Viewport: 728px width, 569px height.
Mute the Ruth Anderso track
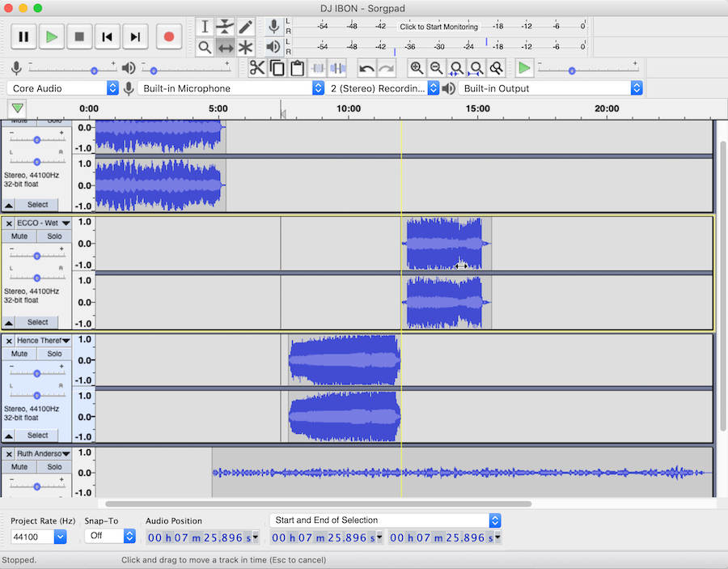point(19,467)
